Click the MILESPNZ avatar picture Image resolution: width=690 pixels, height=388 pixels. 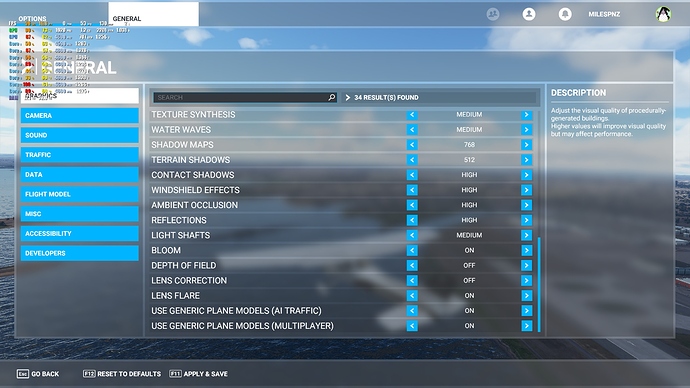point(663,14)
